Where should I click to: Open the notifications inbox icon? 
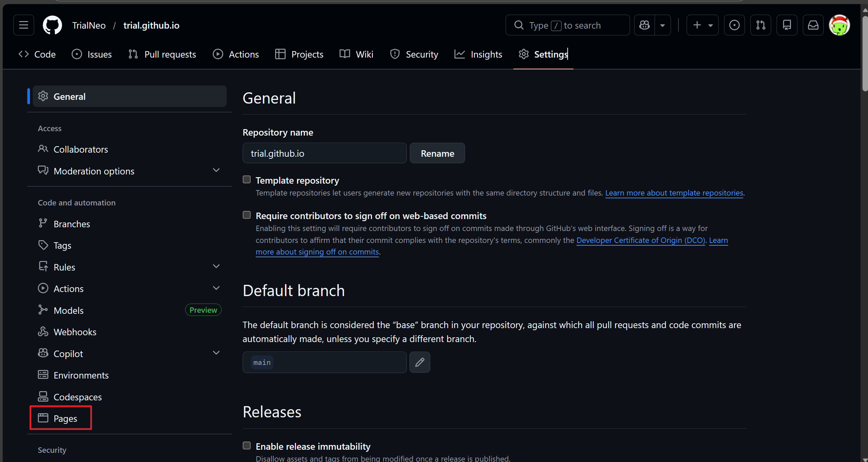point(813,25)
